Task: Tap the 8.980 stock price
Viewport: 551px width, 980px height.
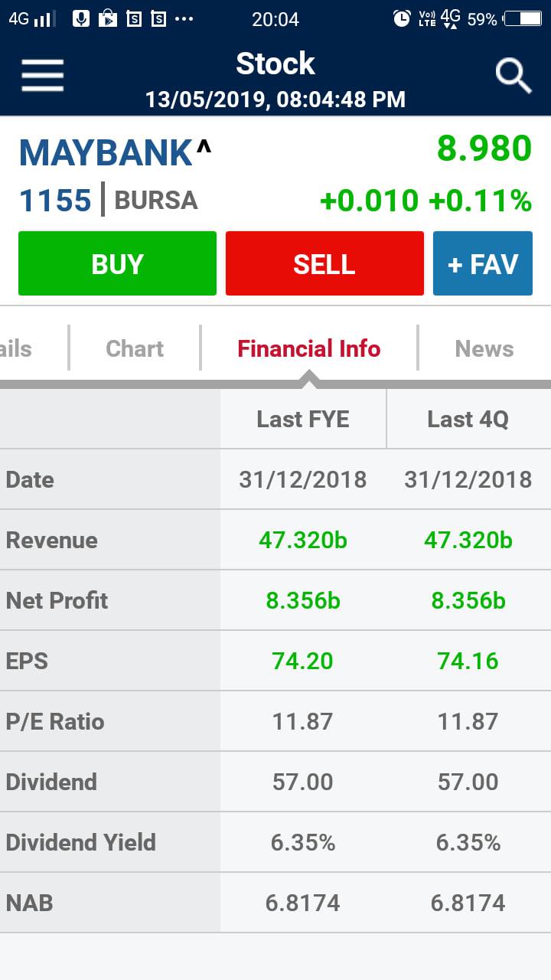Action: (484, 149)
